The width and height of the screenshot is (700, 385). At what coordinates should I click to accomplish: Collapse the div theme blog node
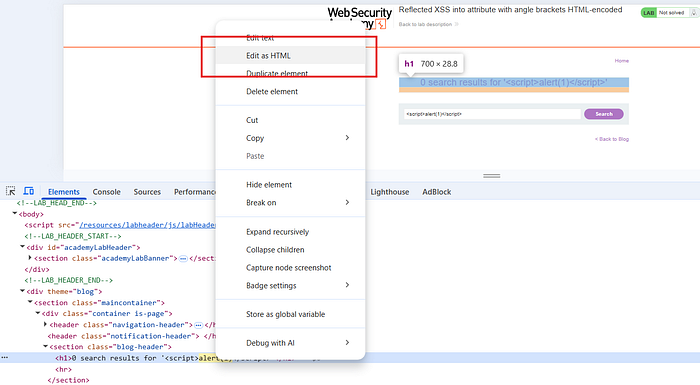pyautogui.click(x=22, y=291)
